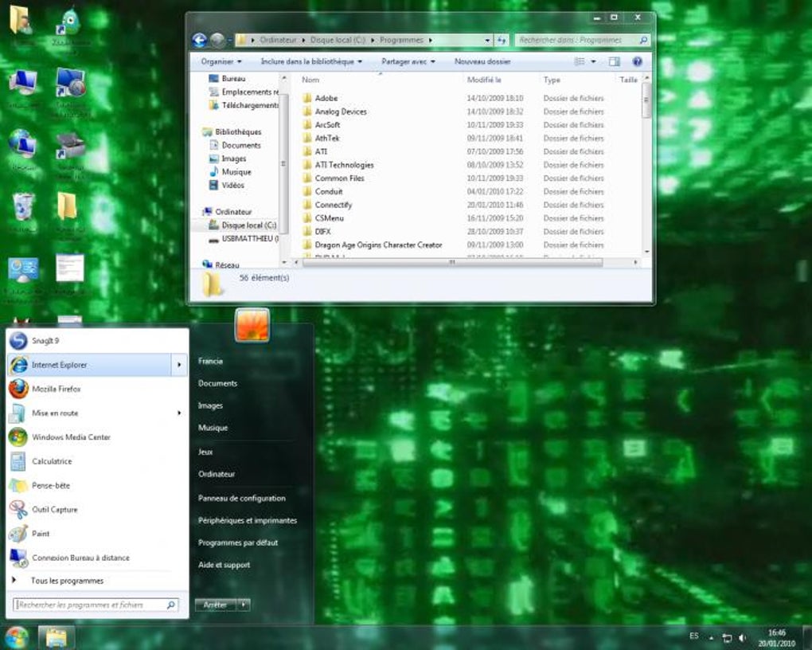
Task: Open the arrow next to Arrêter button
Action: [244, 605]
